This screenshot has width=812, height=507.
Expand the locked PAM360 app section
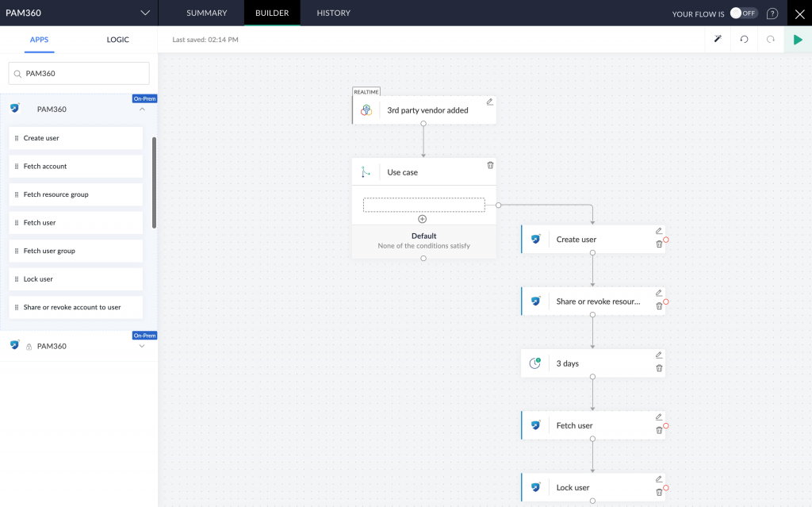pyautogui.click(x=142, y=346)
